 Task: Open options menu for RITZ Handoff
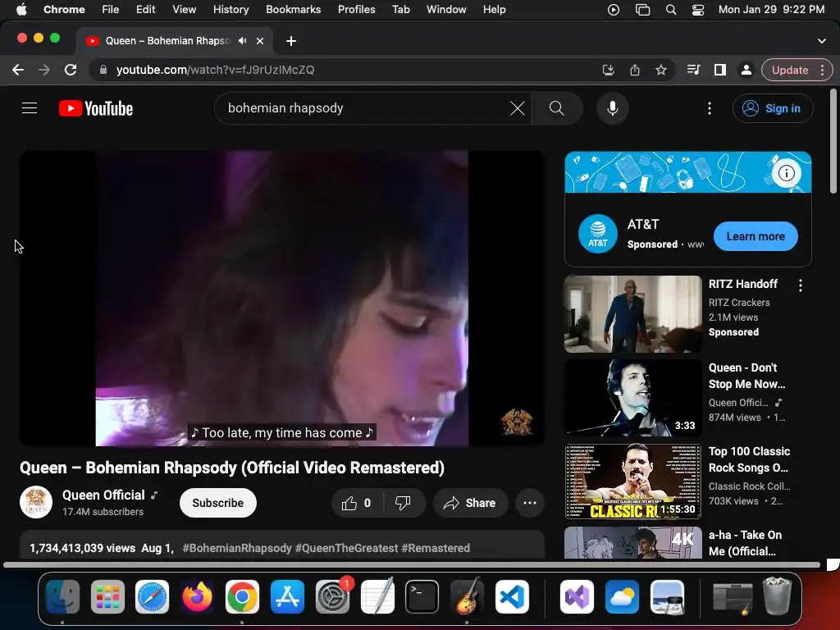click(801, 285)
